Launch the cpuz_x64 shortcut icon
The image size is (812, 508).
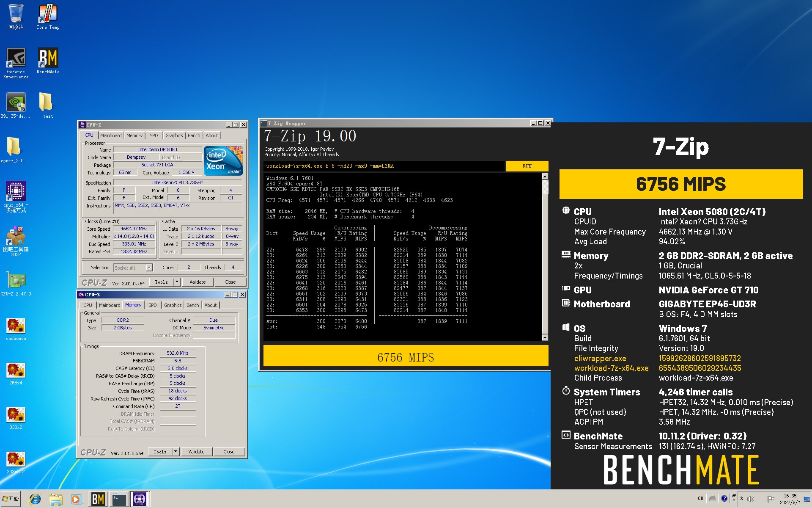tap(16, 197)
